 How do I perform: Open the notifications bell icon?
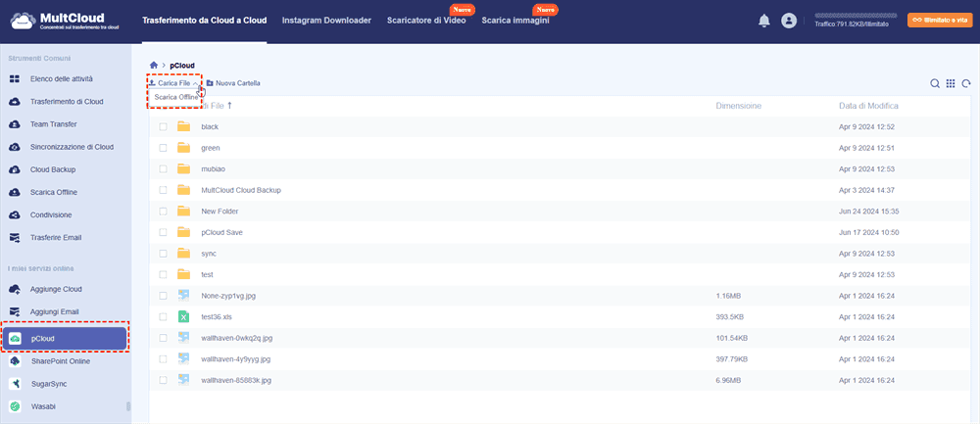click(763, 21)
